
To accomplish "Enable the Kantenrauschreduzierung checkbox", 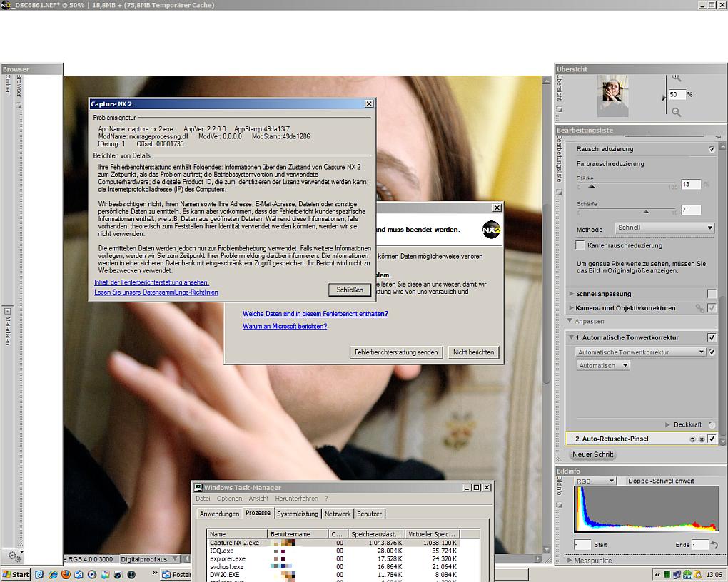I will (x=580, y=245).
